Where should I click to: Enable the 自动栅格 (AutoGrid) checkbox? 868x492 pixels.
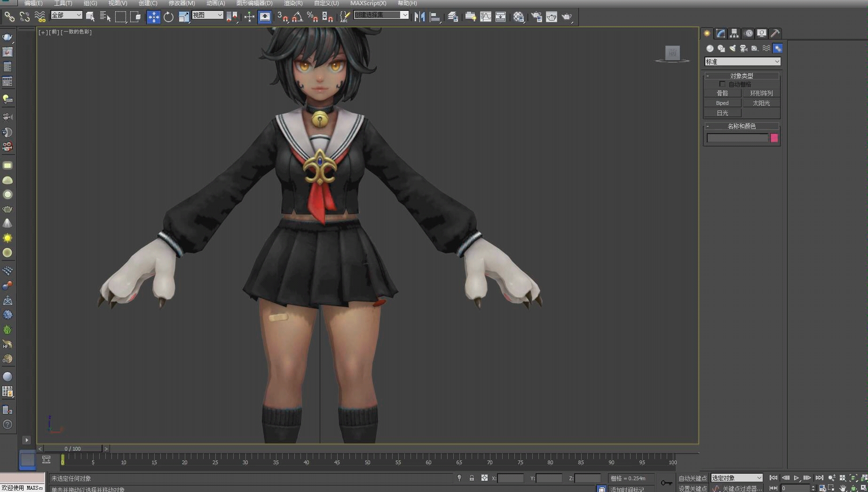point(723,84)
